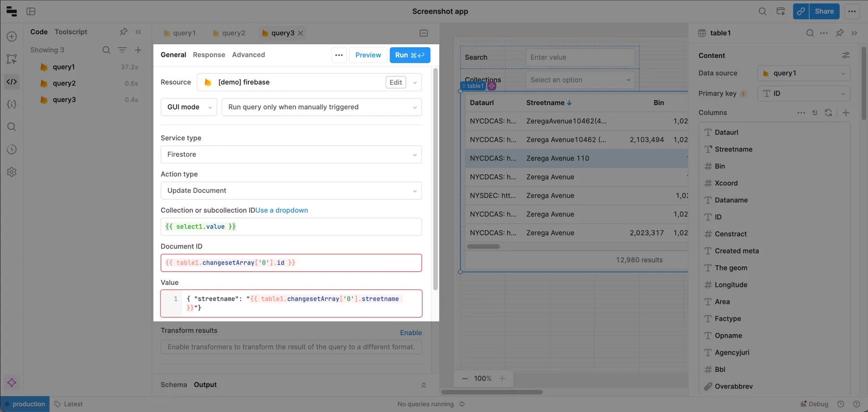Edit the firebase resource

pos(396,82)
